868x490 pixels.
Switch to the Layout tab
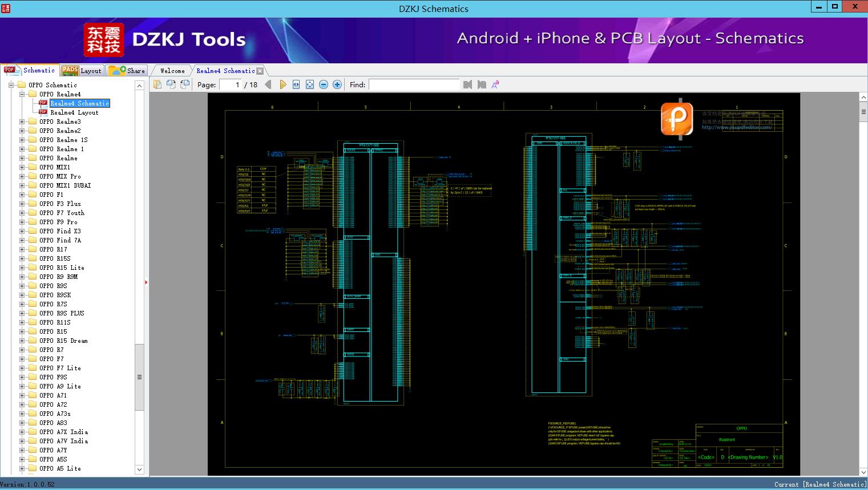pos(82,70)
